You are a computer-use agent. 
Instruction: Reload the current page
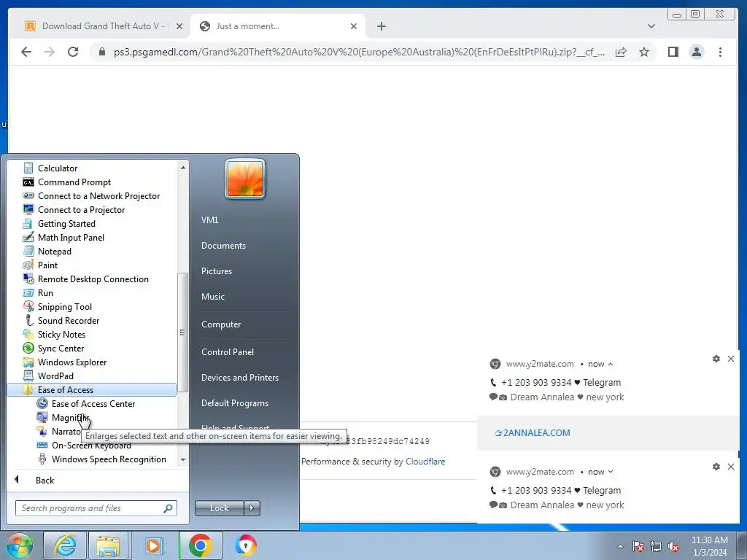73,52
